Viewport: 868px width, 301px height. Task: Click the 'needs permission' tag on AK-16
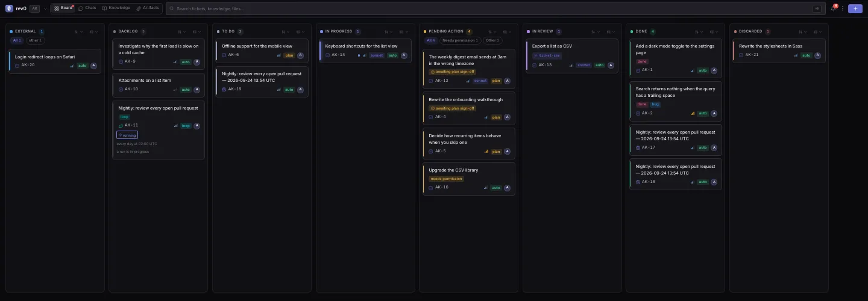pos(446,179)
